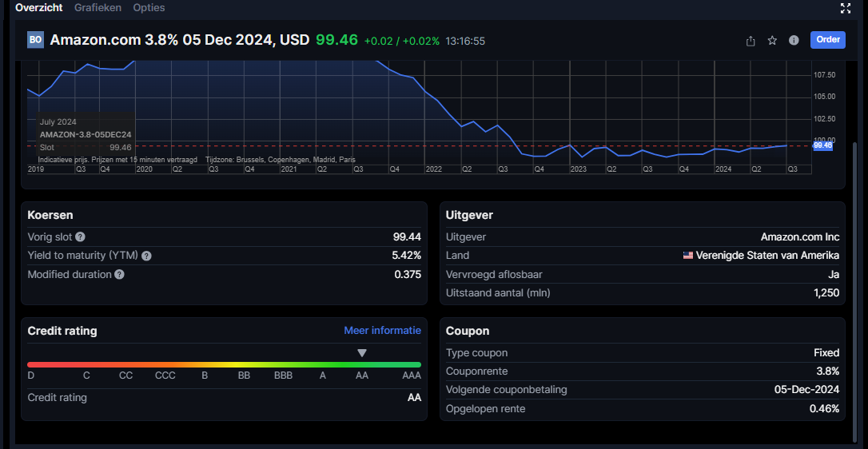Click the Uitstaand aantal value 1,250
The image size is (868, 449).
pos(826,293)
